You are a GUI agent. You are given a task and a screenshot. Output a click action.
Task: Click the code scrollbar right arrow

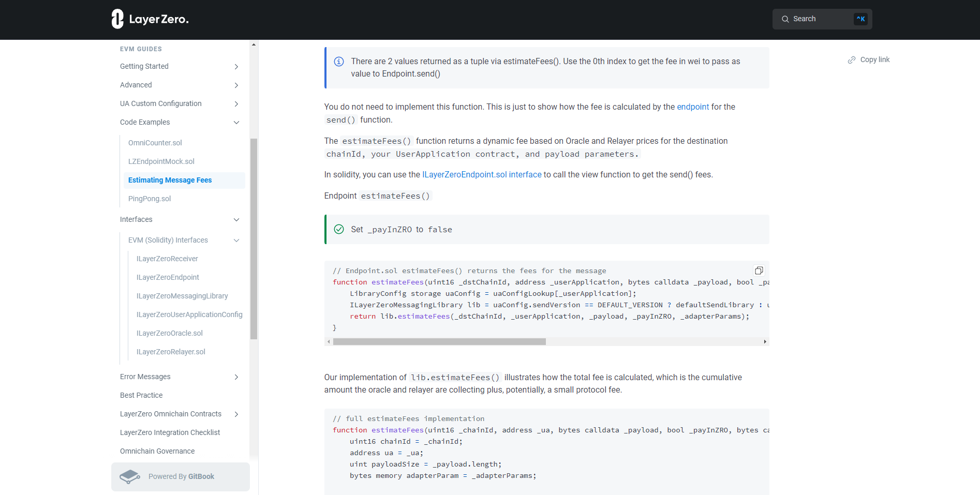coord(765,342)
